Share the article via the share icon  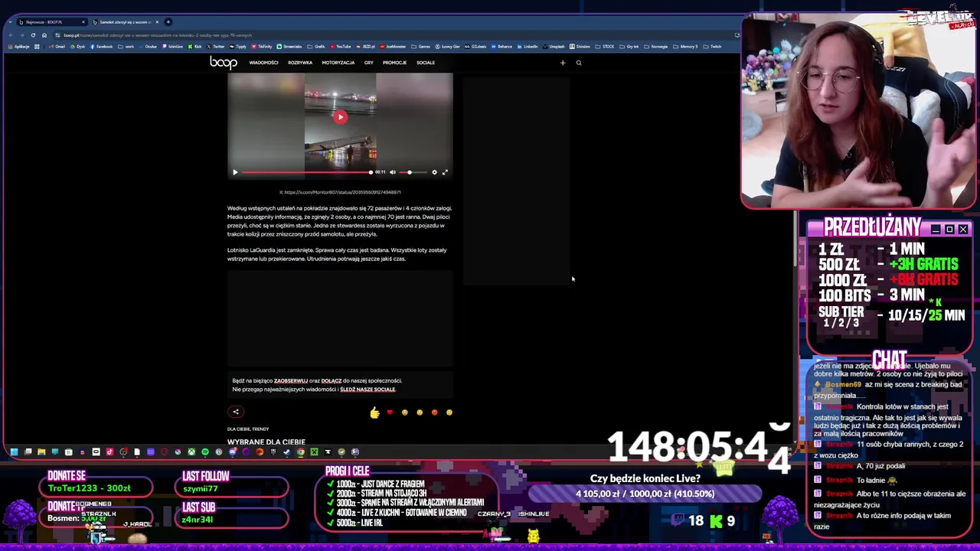pyautogui.click(x=236, y=412)
